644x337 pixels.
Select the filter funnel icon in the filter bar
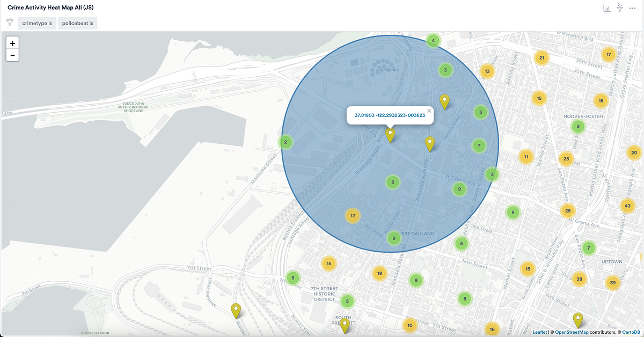(x=10, y=23)
